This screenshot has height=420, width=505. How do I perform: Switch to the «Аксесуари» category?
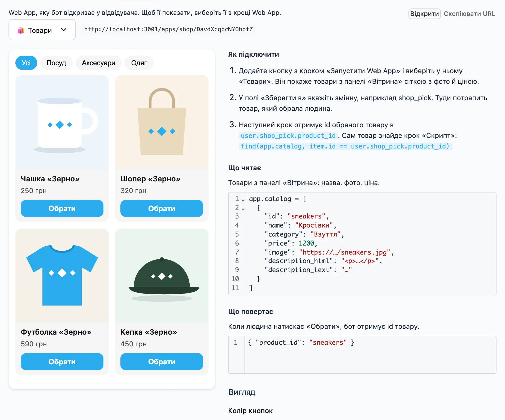pyautogui.click(x=98, y=63)
